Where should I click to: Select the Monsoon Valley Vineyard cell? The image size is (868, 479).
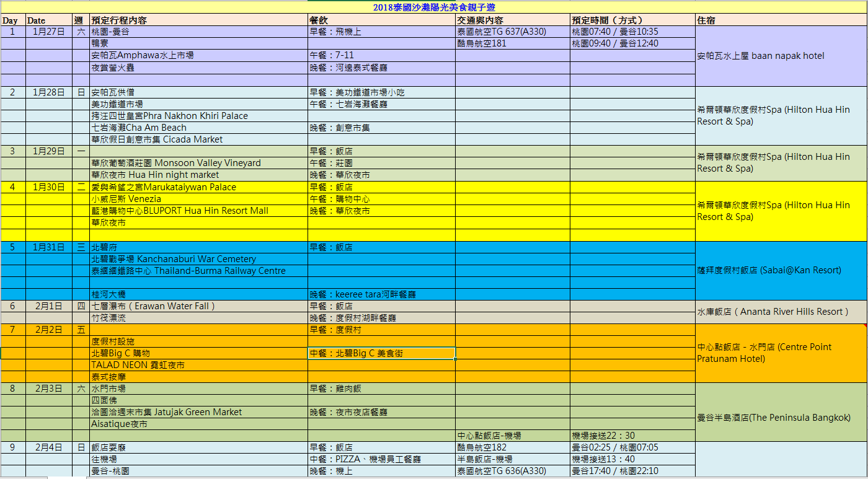198,163
